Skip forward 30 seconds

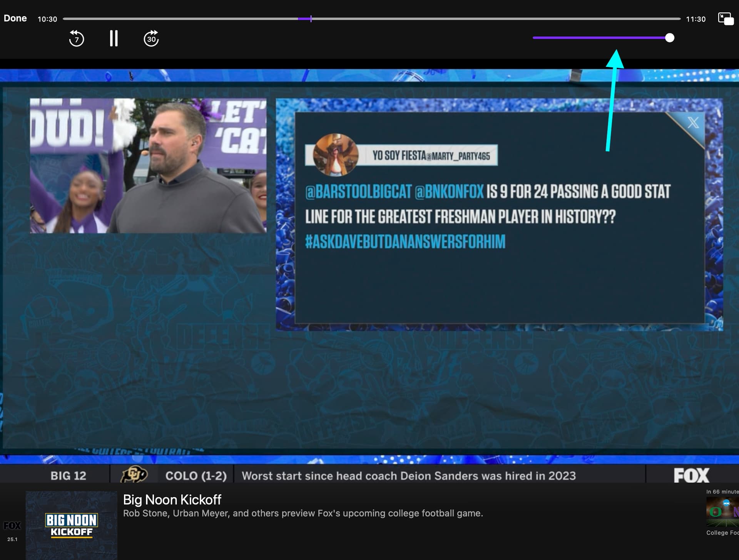[x=151, y=38]
